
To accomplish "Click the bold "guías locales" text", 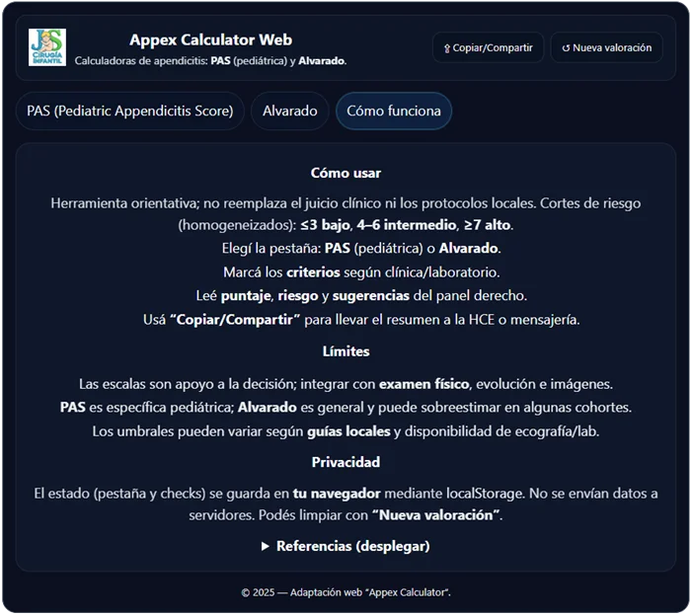I will point(349,431).
